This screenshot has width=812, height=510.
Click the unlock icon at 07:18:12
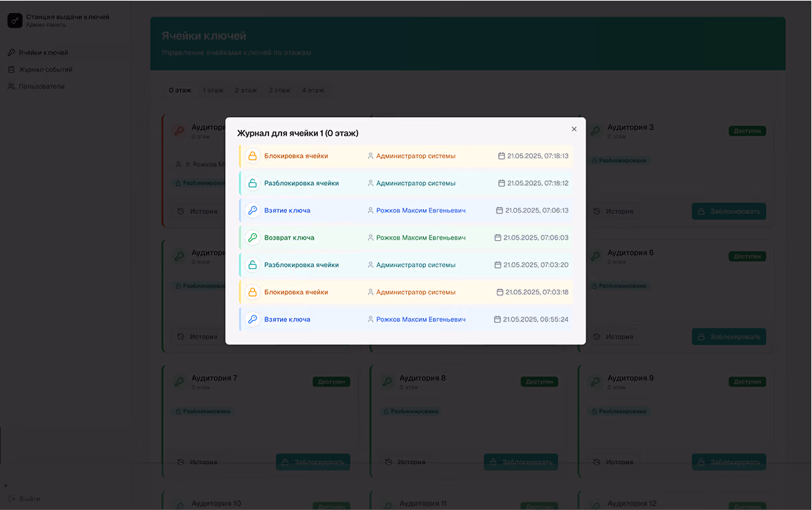252,183
